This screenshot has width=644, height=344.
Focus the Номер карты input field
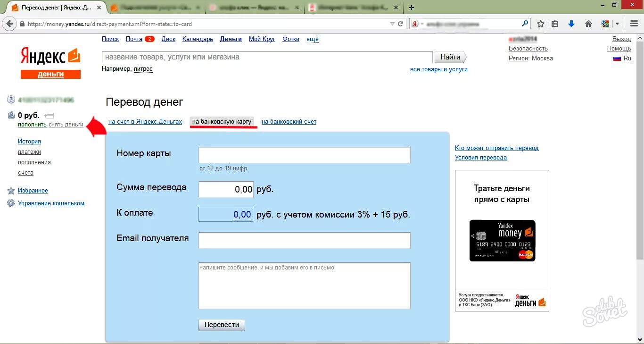tap(305, 155)
